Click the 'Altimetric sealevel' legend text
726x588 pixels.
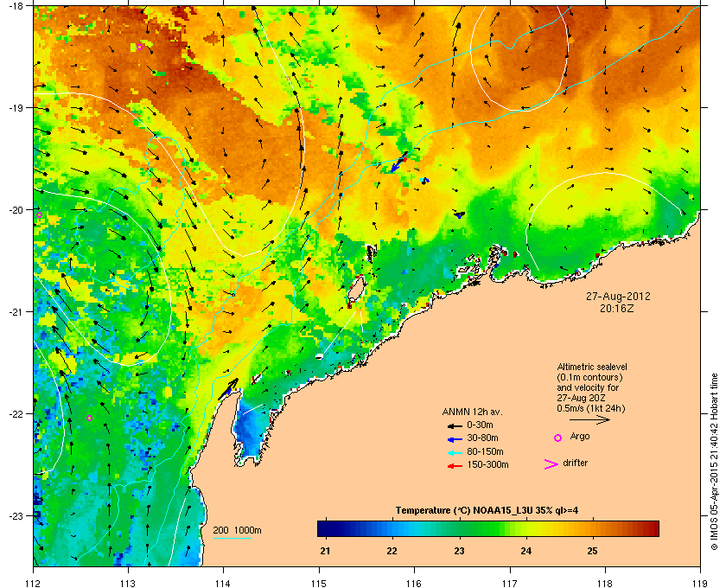[x=592, y=367]
